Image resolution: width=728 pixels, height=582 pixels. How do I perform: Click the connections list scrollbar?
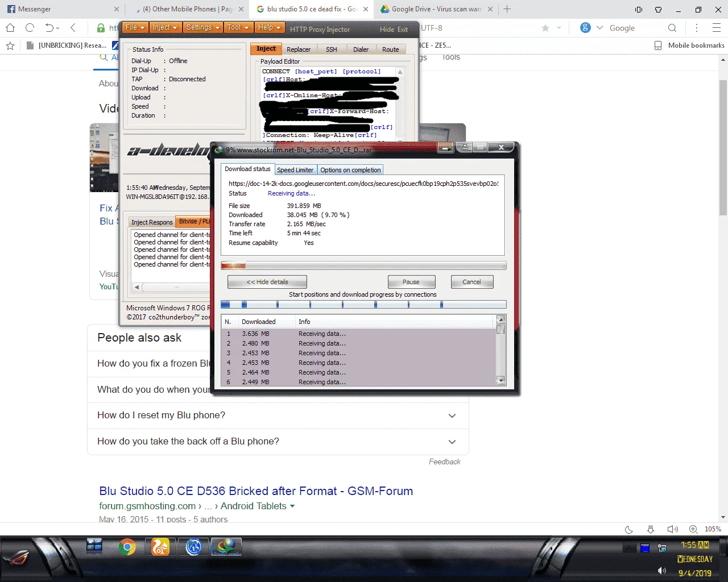click(501, 350)
